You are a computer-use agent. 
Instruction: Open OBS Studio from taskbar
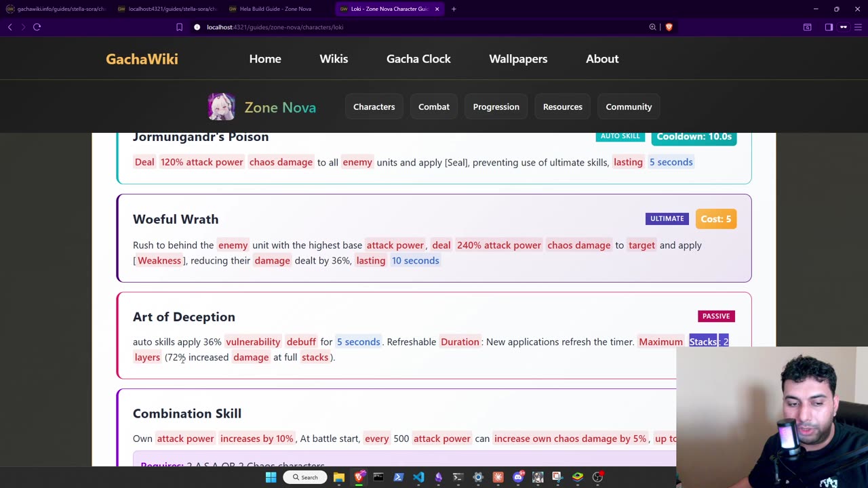click(x=597, y=477)
